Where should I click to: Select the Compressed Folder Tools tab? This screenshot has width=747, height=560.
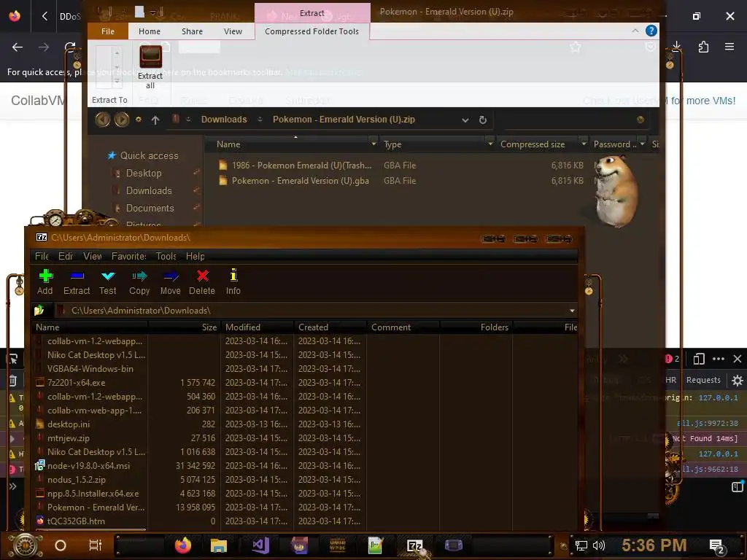click(312, 31)
